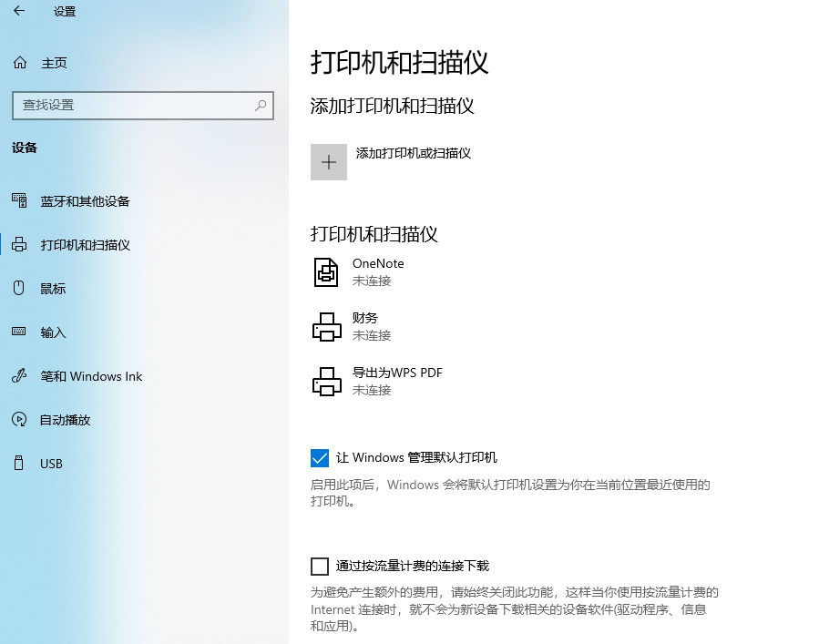819x644 pixels.
Task: Go to the 鼠标 settings page
Action: click(x=53, y=289)
